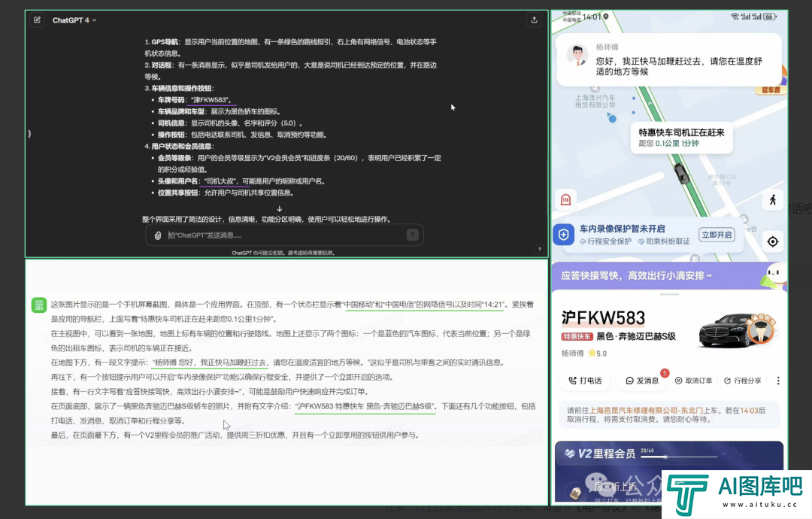
Task: Click the new chat compose icon in ChatGPT
Action: pos(38,20)
